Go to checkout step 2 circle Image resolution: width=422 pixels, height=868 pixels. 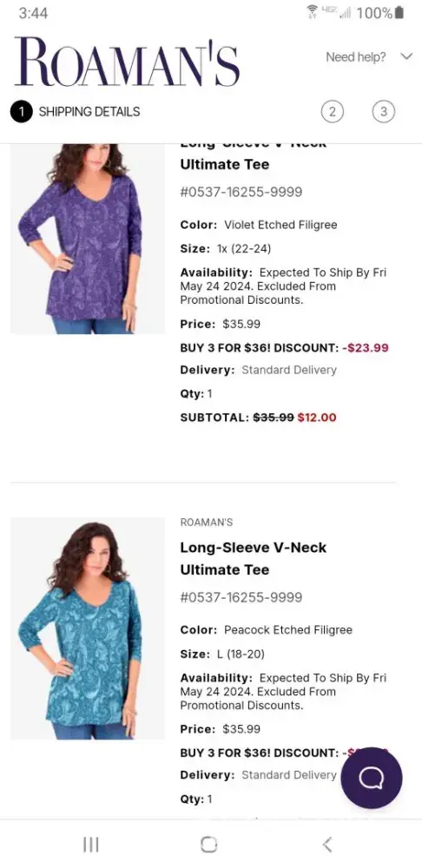click(333, 112)
